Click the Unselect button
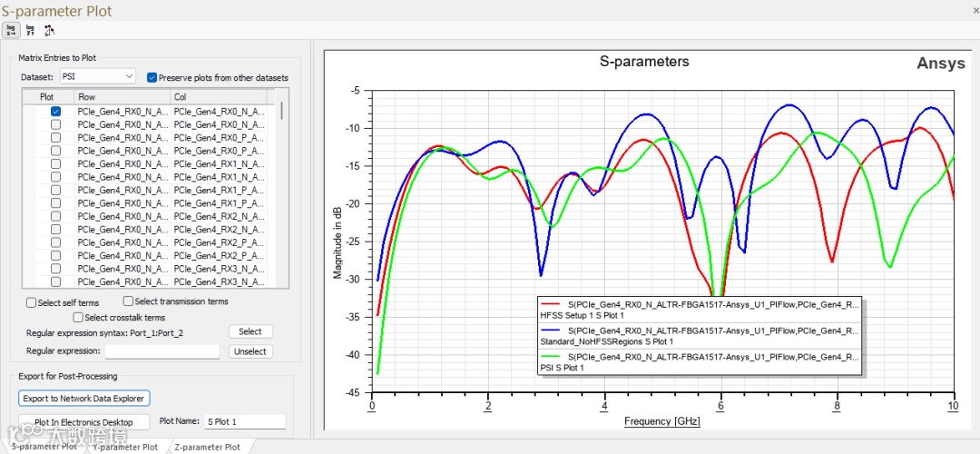Image resolution: width=980 pixels, height=454 pixels. point(250,351)
